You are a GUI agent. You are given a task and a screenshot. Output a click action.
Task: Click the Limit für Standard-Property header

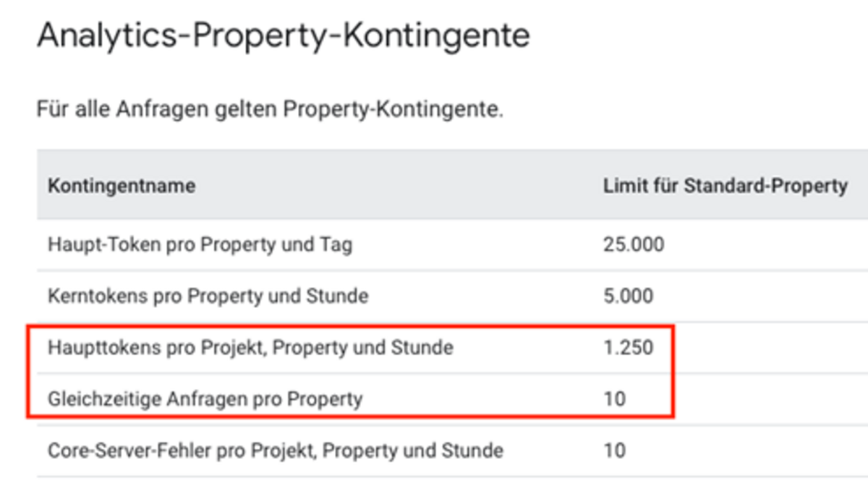[x=726, y=186]
